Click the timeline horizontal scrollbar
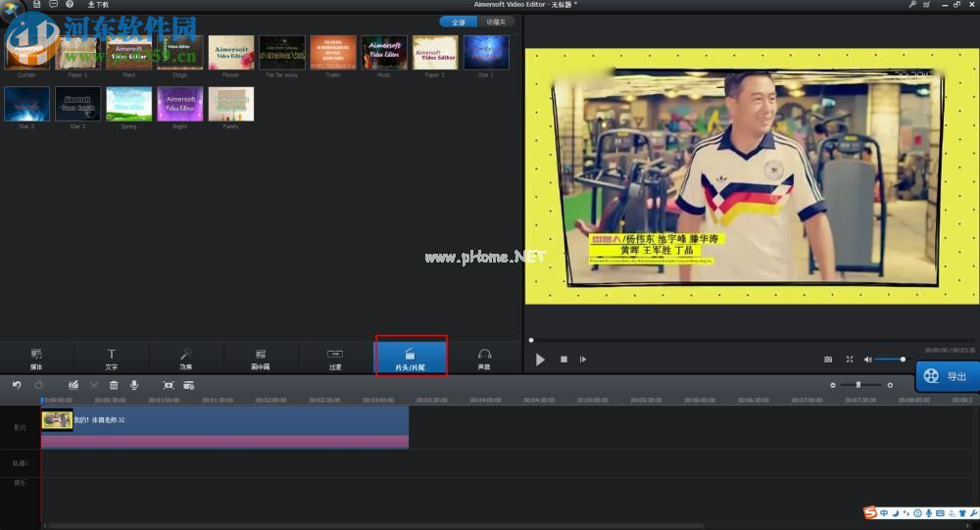This screenshot has width=980, height=530. tap(375, 526)
